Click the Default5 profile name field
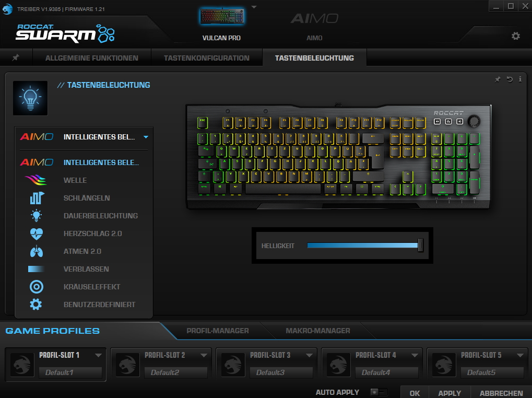532x398 pixels. tap(492, 372)
